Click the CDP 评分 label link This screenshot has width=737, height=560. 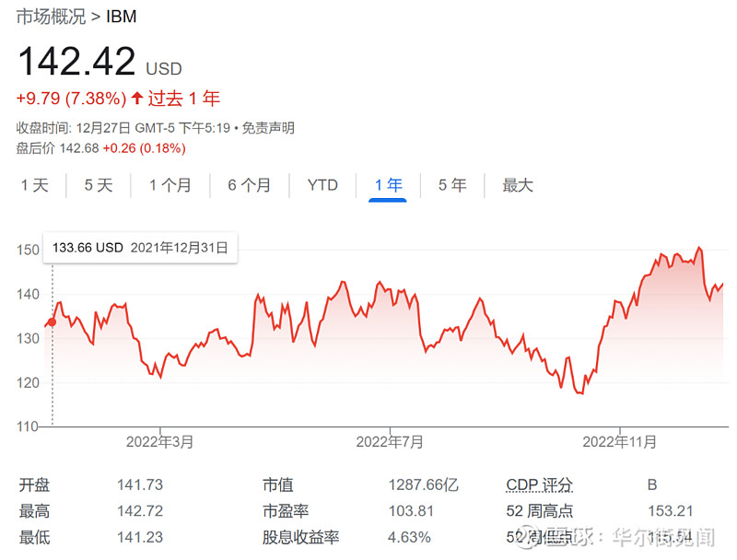click(540, 484)
